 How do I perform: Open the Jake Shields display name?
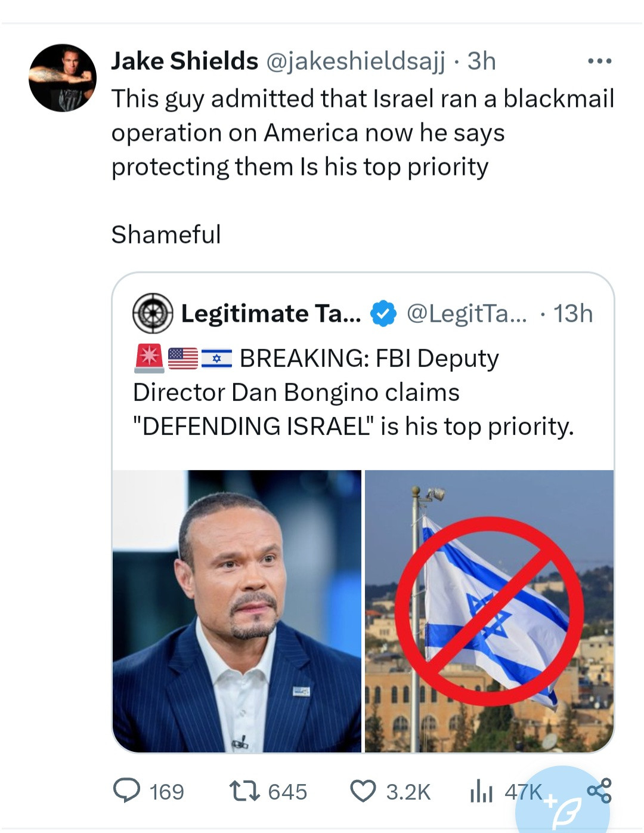[x=184, y=61]
